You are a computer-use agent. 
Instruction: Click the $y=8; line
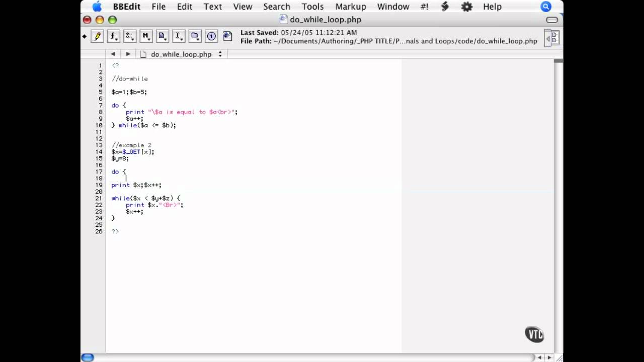[x=120, y=158]
